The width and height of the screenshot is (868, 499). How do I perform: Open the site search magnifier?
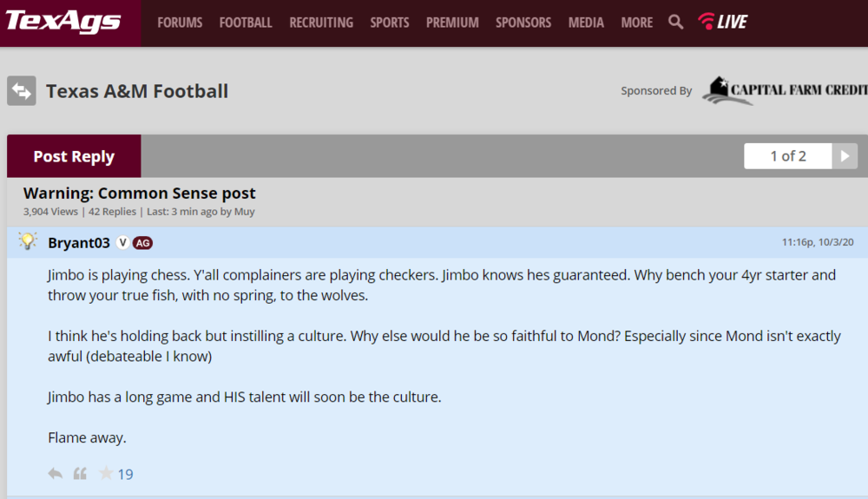point(675,23)
